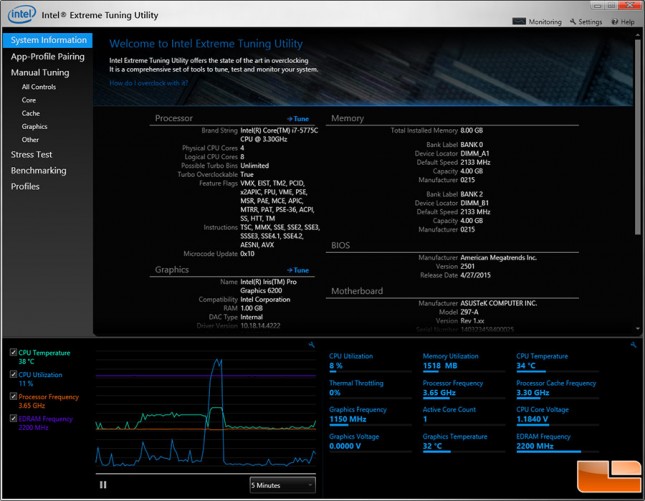645x501 pixels.
Task: Click the Memory section heading
Action: [347, 118]
